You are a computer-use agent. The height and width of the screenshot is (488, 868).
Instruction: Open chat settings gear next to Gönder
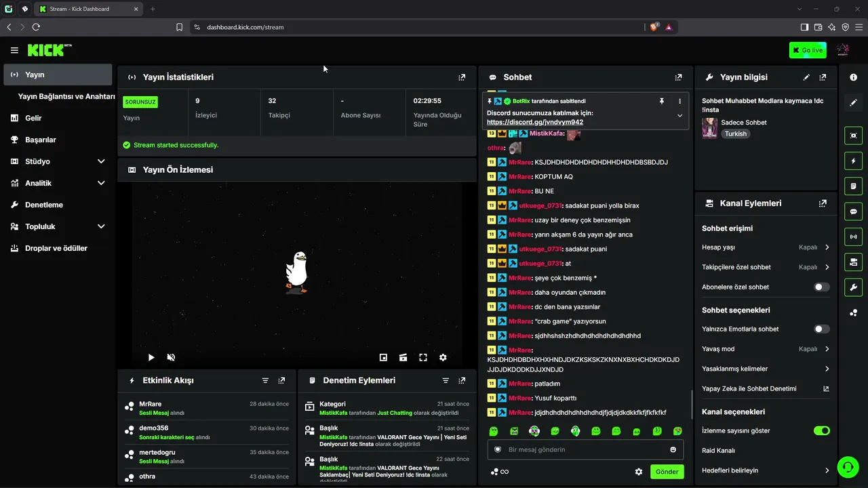(638, 472)
